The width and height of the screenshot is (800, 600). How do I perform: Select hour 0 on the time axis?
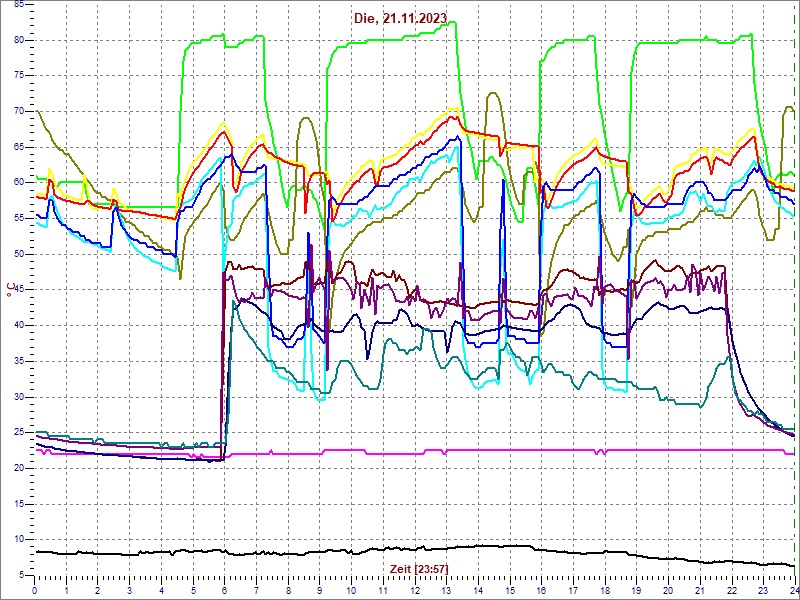35,591
